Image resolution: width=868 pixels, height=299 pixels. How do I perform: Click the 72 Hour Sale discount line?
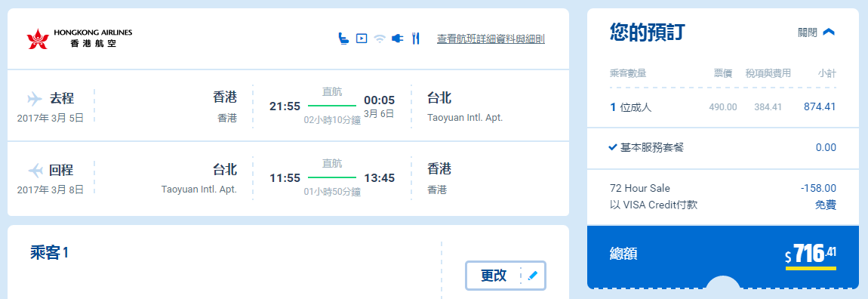pos(722,188)
